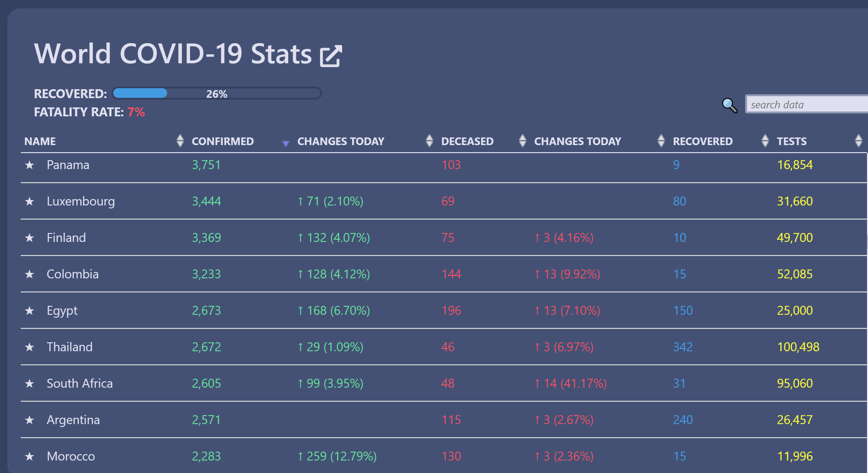The width and height of the screenshot is (868, 473).
Task: Select the Luxembourg country name
Action: 81,201
